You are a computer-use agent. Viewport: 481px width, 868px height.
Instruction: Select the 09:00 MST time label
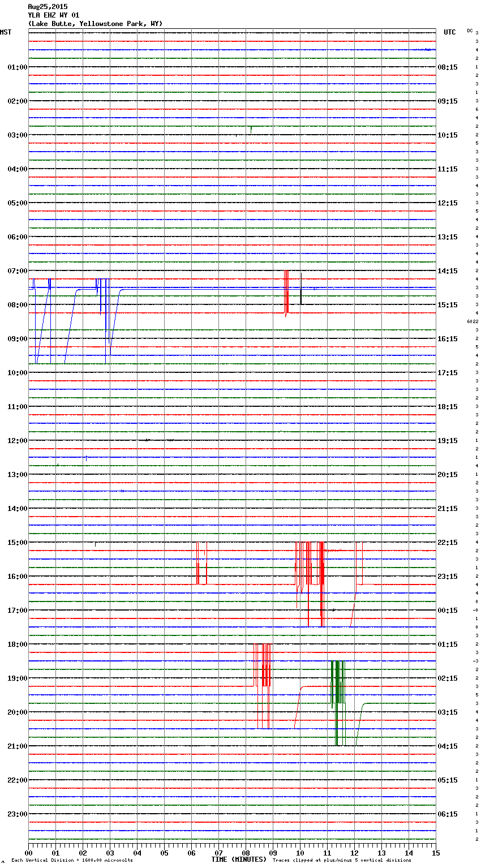pos(17,338)
